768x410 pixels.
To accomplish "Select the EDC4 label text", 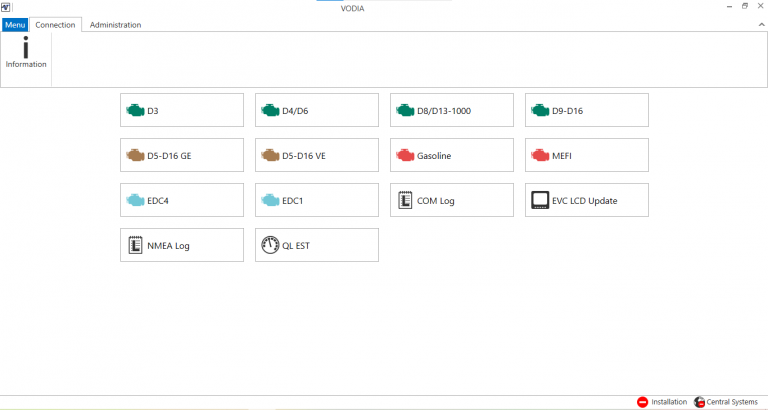I will [158, 201].
